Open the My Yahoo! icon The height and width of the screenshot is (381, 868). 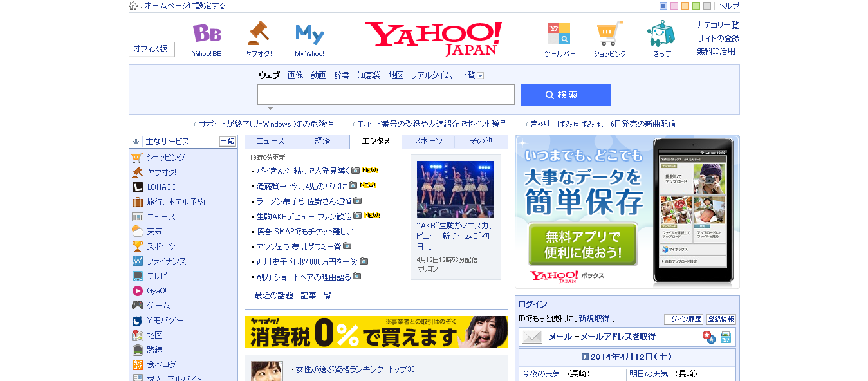point(309,33)
